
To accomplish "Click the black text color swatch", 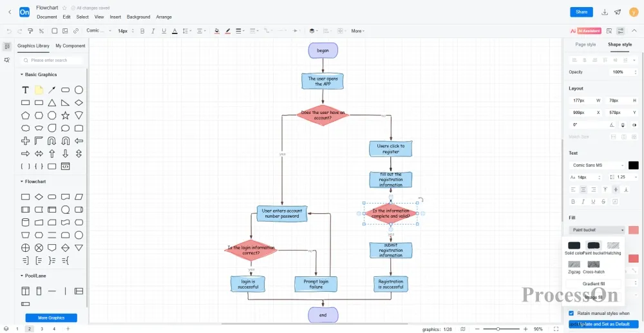I will [633, 166].
